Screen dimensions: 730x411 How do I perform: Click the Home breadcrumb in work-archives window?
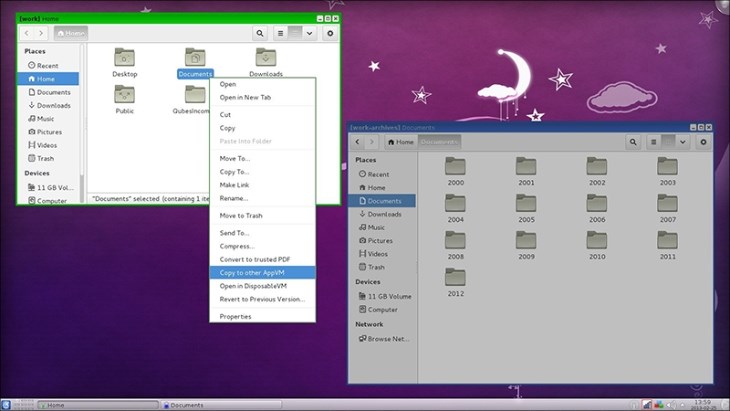400,142
